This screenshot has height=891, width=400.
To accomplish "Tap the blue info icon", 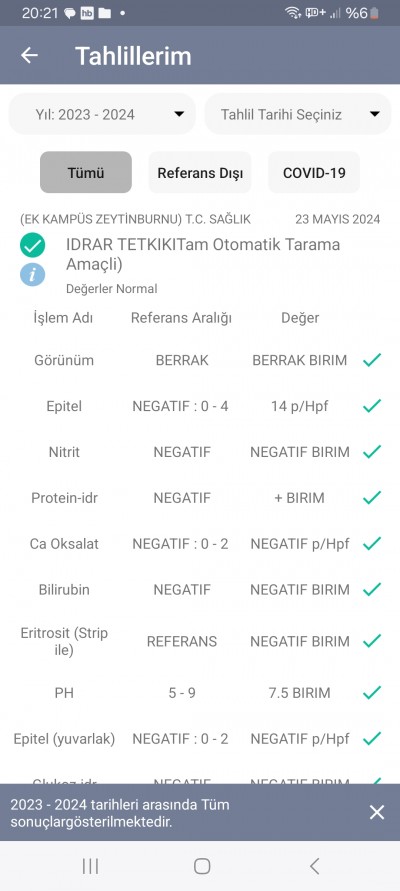I will 32,274.
